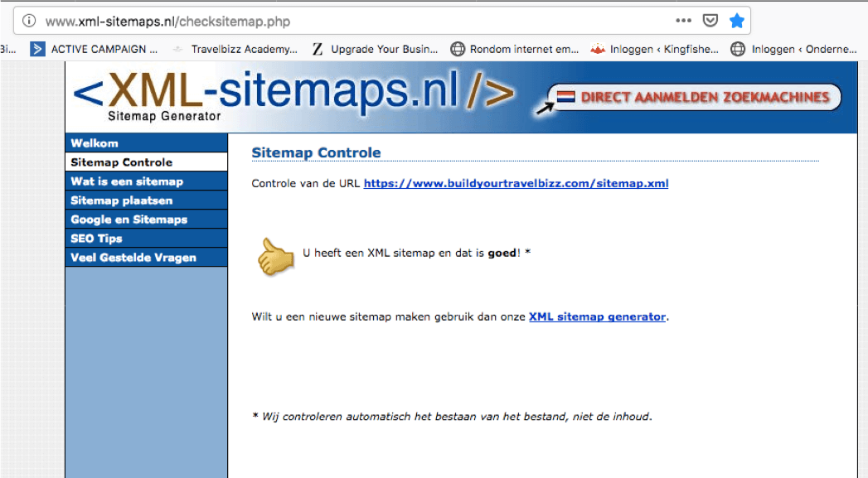Open the Travelbizz Academy bookmark
868x478 pixels.
pyautogui.click(x=235, y=49)
